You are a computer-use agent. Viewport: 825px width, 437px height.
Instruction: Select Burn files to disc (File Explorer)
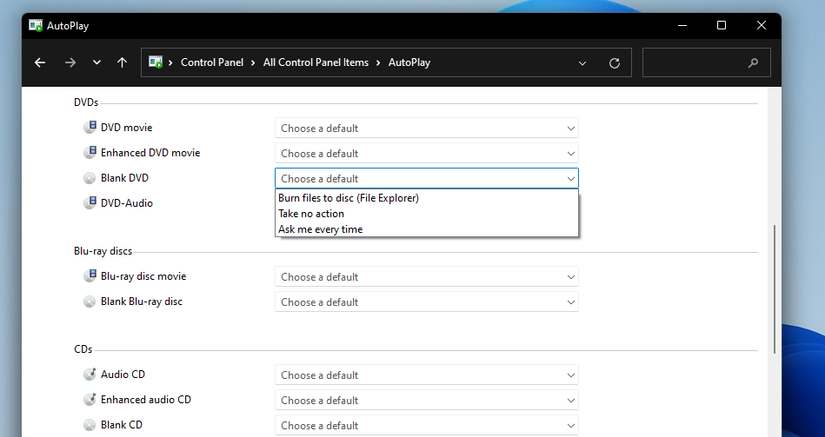click(x=349, y=198)
